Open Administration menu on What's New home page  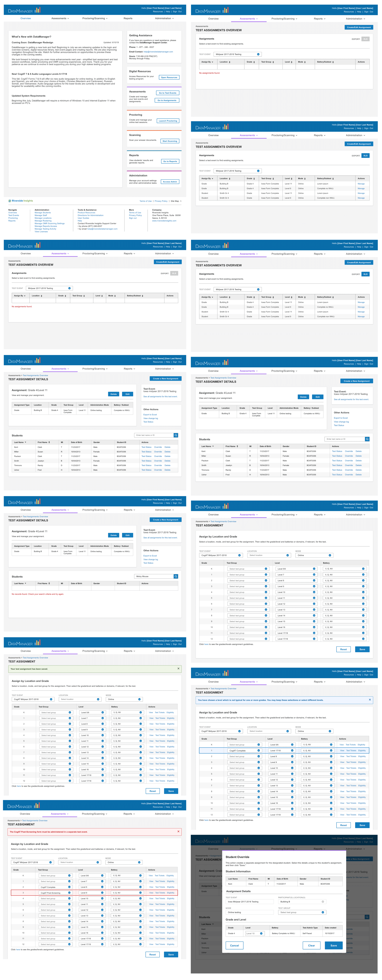[164, 18]
